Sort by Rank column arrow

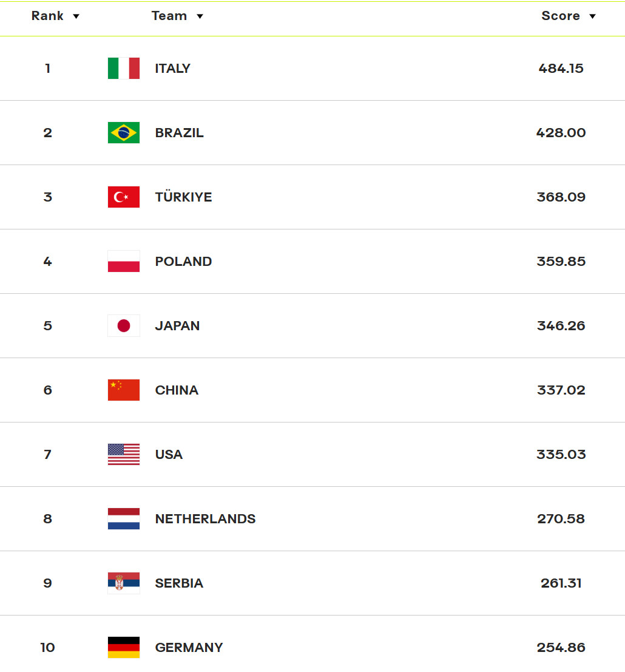click(x=76, y=16)
